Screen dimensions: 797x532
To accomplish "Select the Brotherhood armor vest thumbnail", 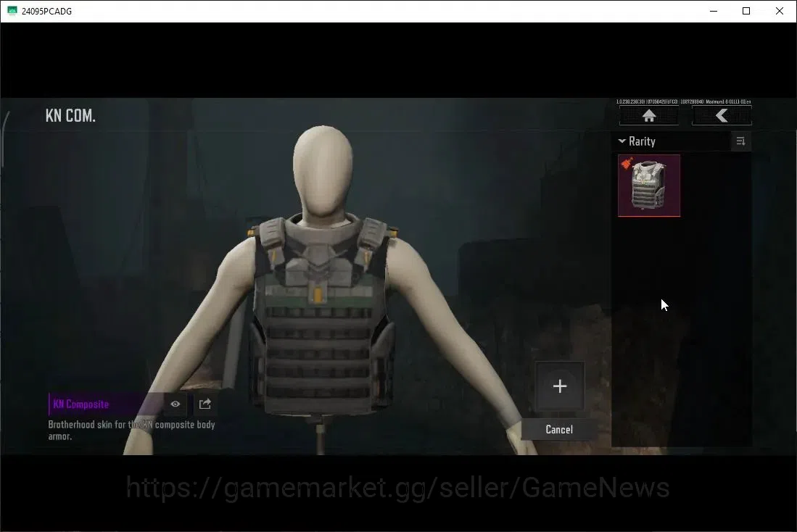I will (649, 186).
